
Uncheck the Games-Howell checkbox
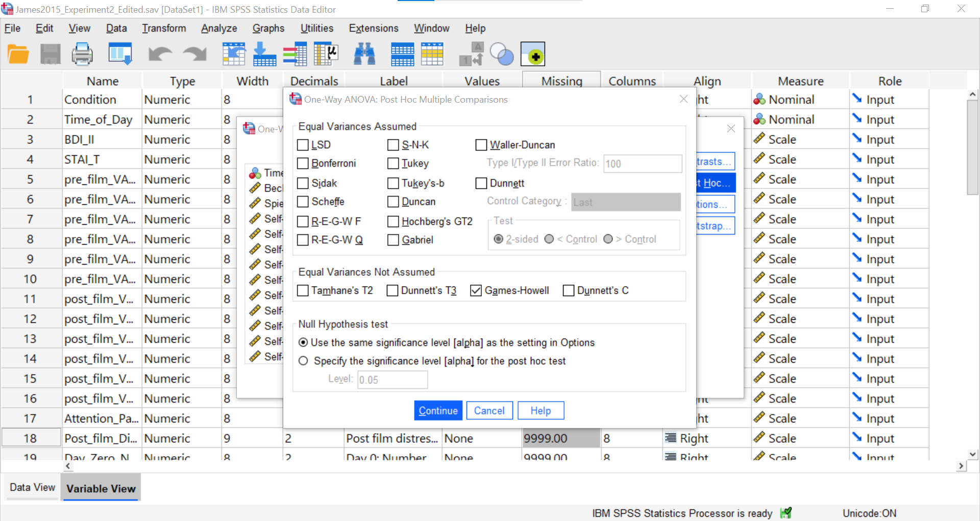click(476, 291)
